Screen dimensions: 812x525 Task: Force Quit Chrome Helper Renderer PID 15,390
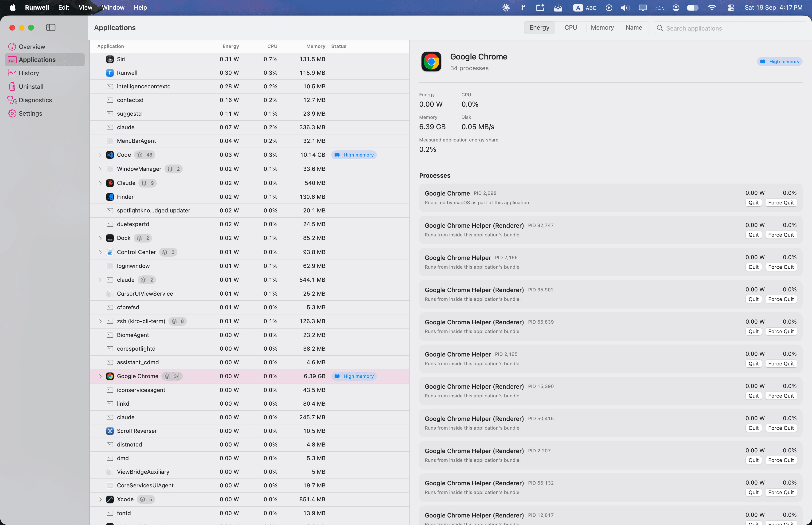click(x=781, y=396)
